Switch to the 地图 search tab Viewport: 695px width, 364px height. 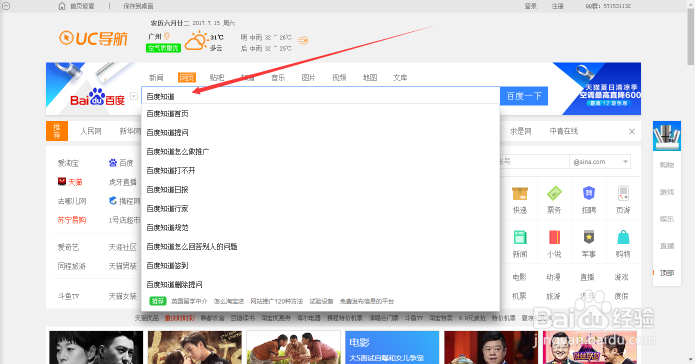point(370,78)
